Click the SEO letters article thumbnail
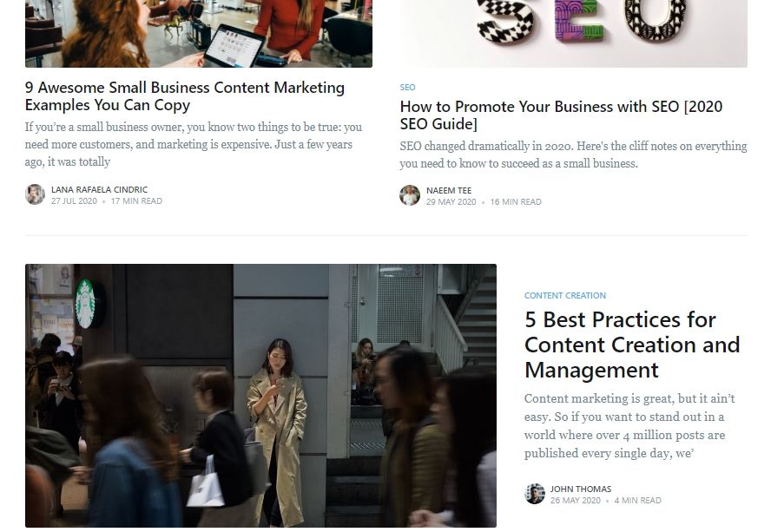The height and width of the screenshot is (532, 771). pos(573,34)
